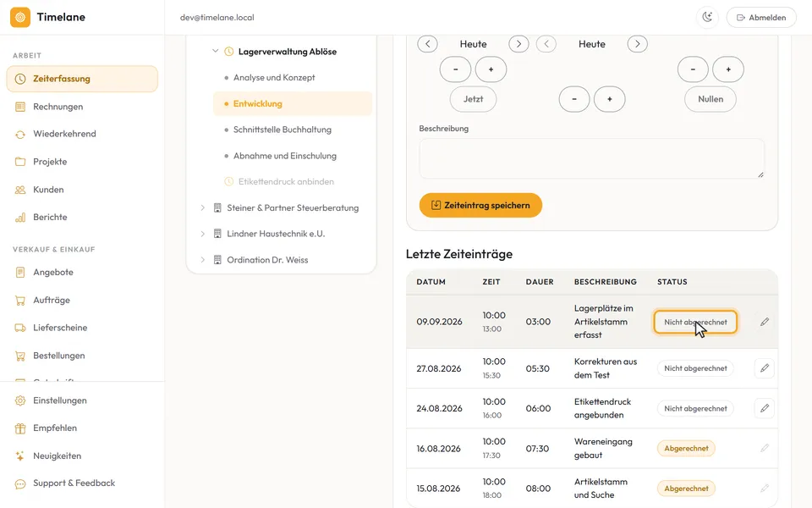Toggle status of 24.08.2026 entry

(x=695, y=408)
